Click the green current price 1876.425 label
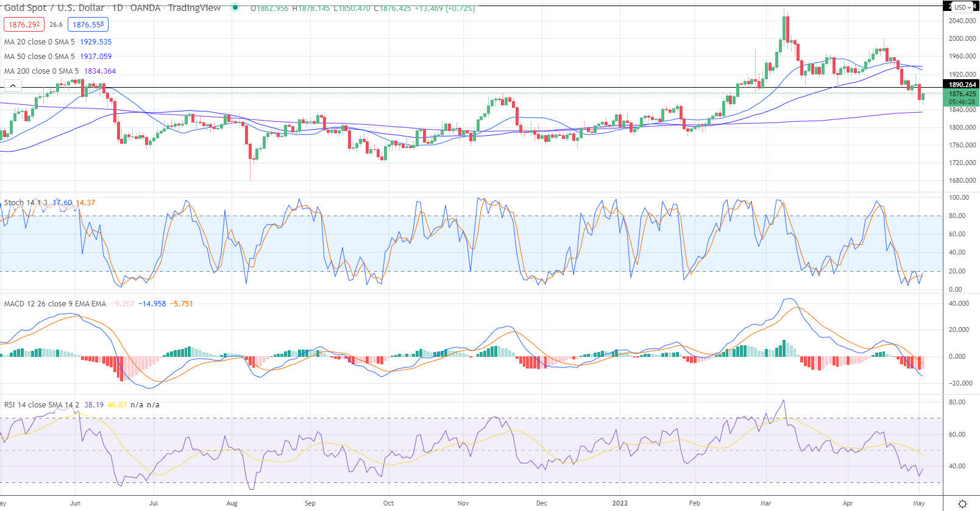Screen dimensions: 980x511 961,94
